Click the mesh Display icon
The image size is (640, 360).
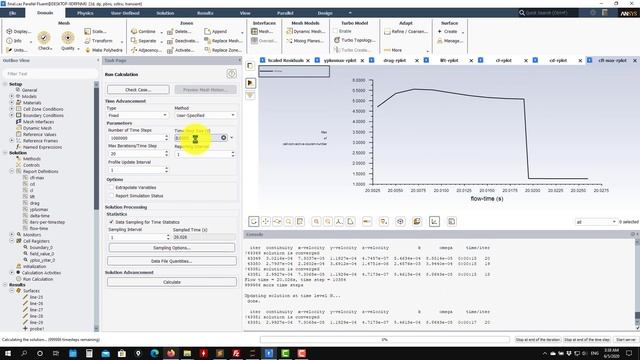[x=9, y=31]
